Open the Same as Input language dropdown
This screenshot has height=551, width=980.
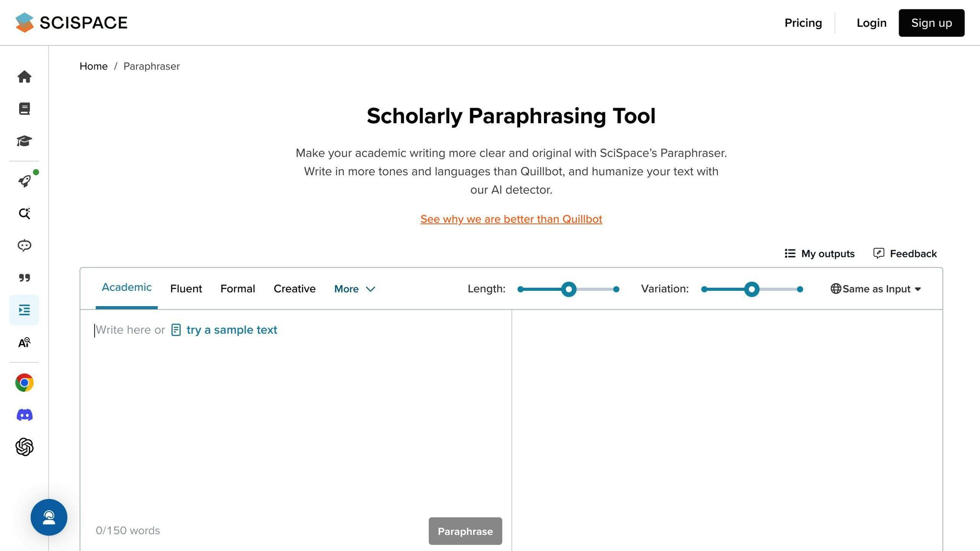coord(876,288)
